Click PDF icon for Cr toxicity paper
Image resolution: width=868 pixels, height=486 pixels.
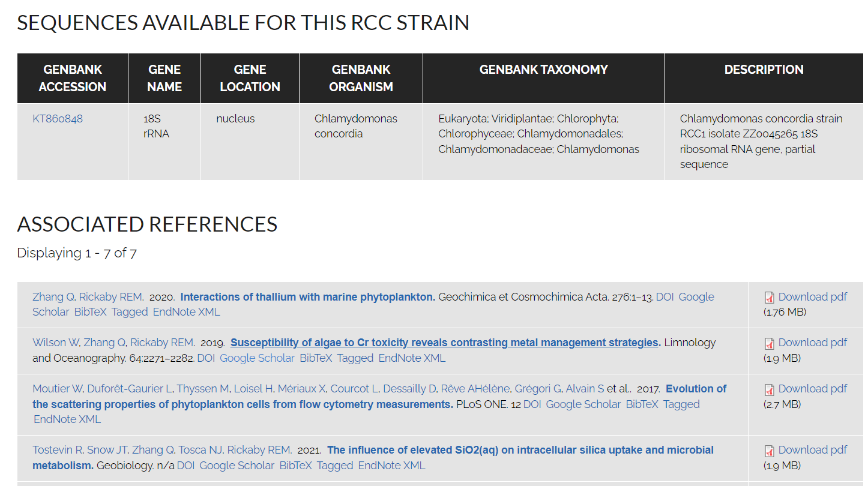[769, 343]
